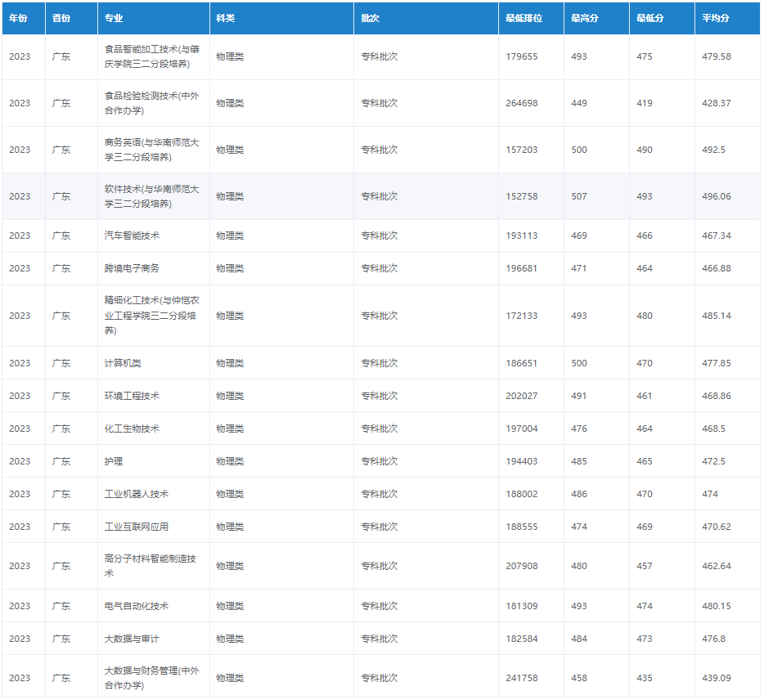
Task: Click the 最低排位 column header
Action: (x=531, y=18)
